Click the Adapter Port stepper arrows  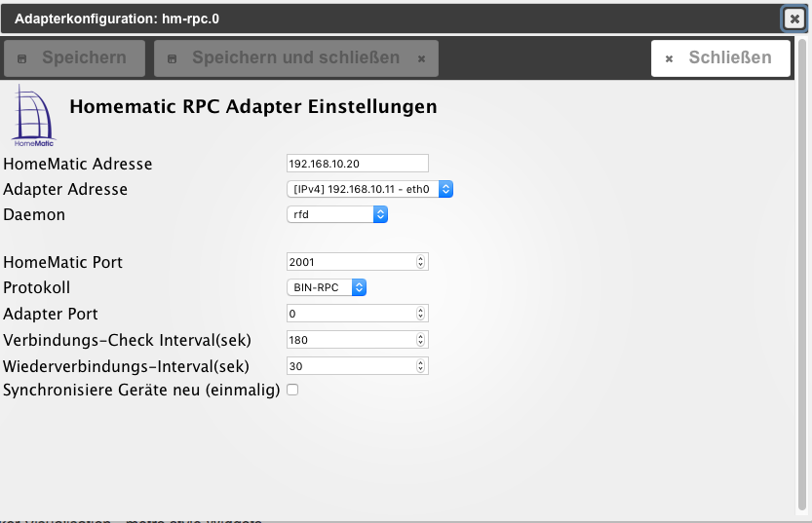(x=421, y=314)
